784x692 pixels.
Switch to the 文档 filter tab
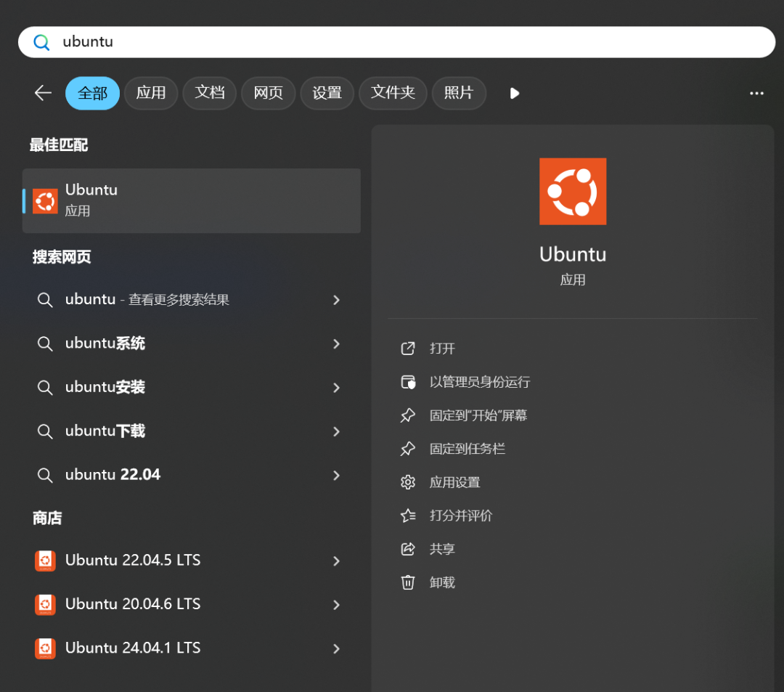(210, 93)
